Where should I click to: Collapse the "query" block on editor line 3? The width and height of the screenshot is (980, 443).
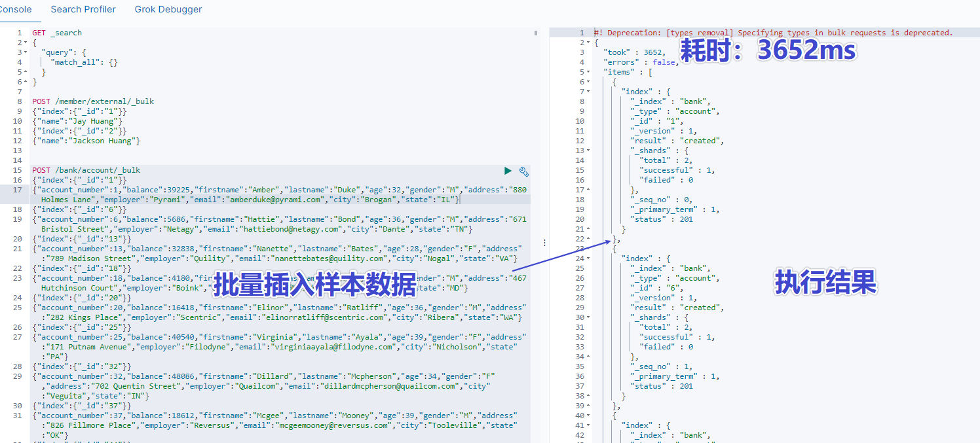click(x=25, y=52)
